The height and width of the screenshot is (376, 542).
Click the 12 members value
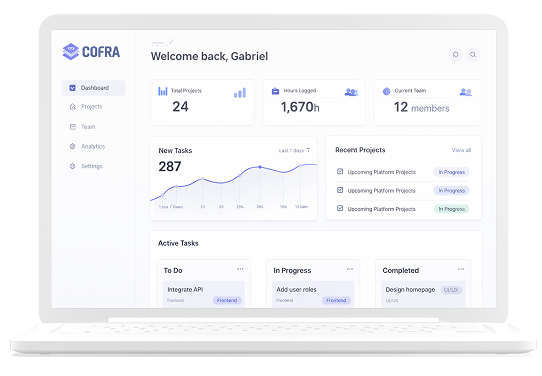421,107
